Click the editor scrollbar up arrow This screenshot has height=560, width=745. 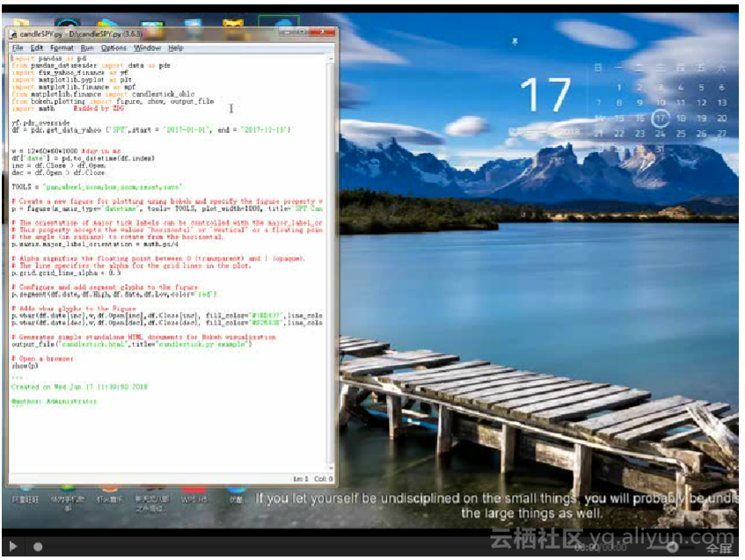pyautogui.click(x=331, y=58)
